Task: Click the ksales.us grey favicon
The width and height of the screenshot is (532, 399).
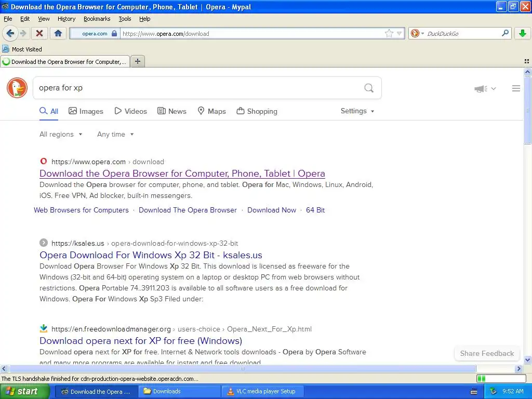Action: [44, 243]
